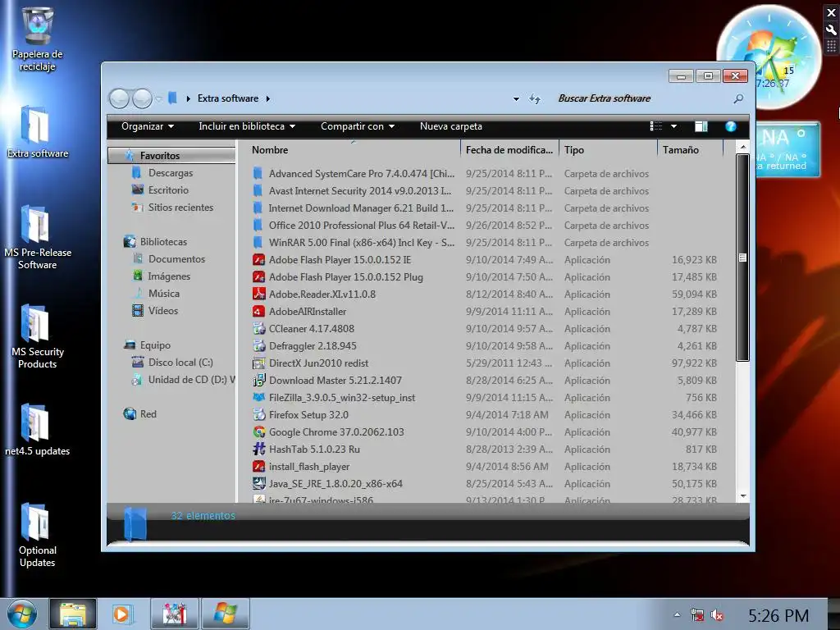Open Windows Explorer from the taskbar

(73, 614)
